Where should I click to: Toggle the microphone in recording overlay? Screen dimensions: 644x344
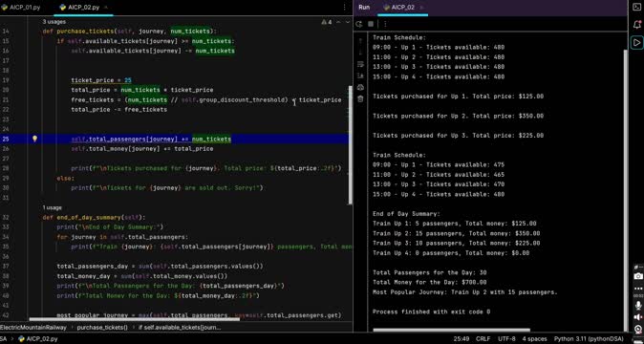[x=638, y=306]
